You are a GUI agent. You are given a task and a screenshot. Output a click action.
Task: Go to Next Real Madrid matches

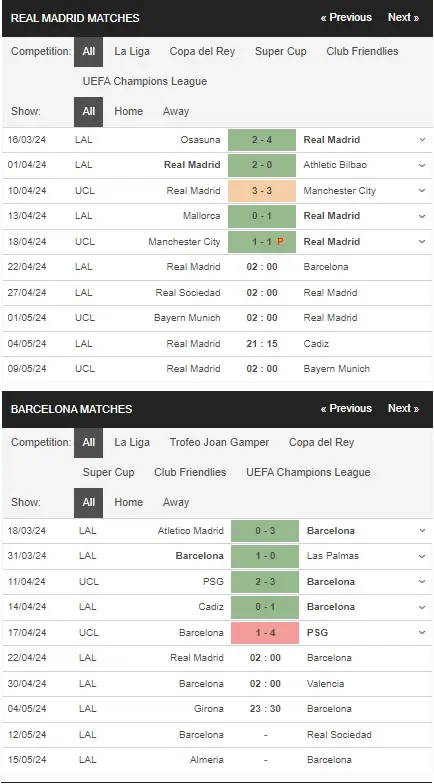click(x=404, y=18)
